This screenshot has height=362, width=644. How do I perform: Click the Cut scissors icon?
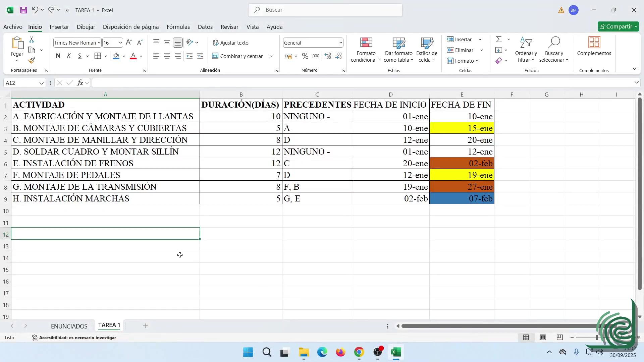(x=32, y=40)
